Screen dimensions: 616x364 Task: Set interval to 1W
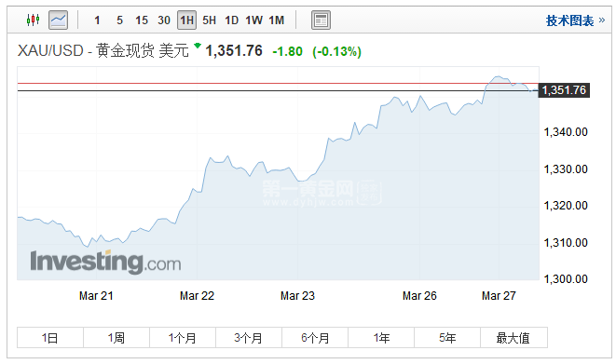[x=253, y=20]
